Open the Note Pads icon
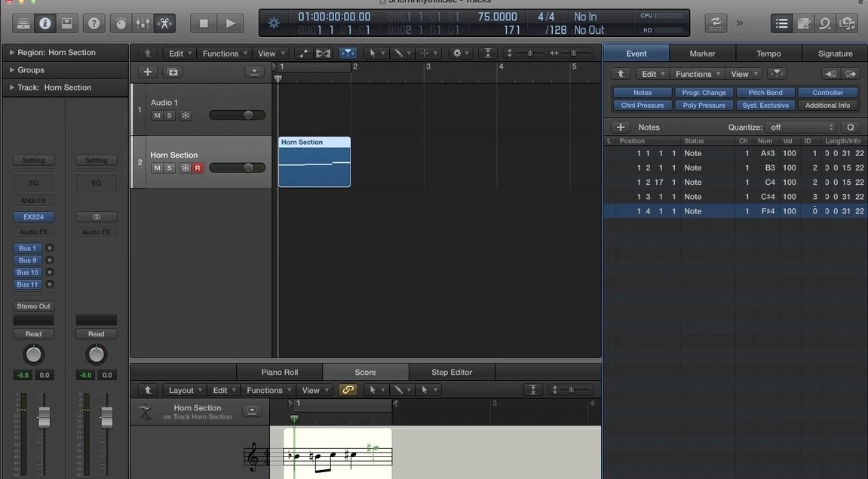This screenshot has width=868, height=479. pyautogui.click(x=804, y=23)
